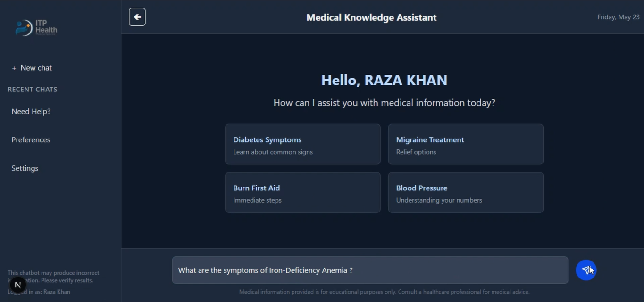Go to Settings in the sidebar
Viewport: 644px width, 302px height.
25,168
